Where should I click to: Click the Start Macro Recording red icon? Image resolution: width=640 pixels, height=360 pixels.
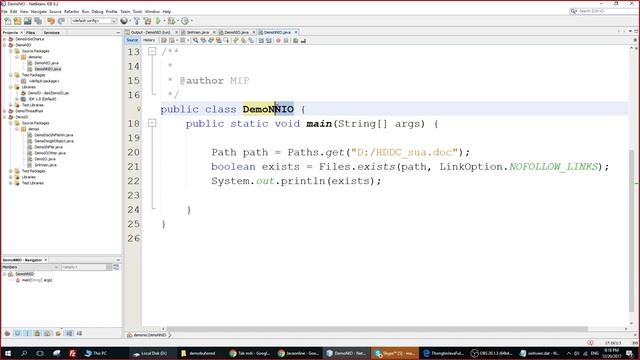click(x=278, y=40)
